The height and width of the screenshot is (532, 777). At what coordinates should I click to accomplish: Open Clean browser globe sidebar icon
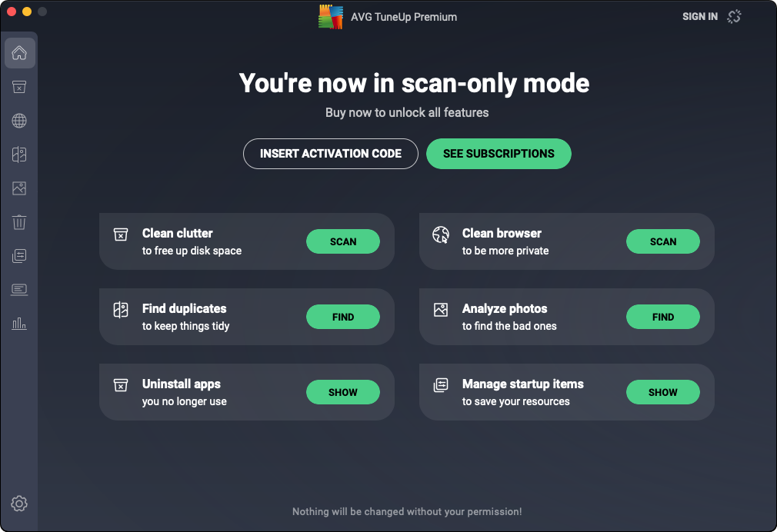tap(19, 121)
